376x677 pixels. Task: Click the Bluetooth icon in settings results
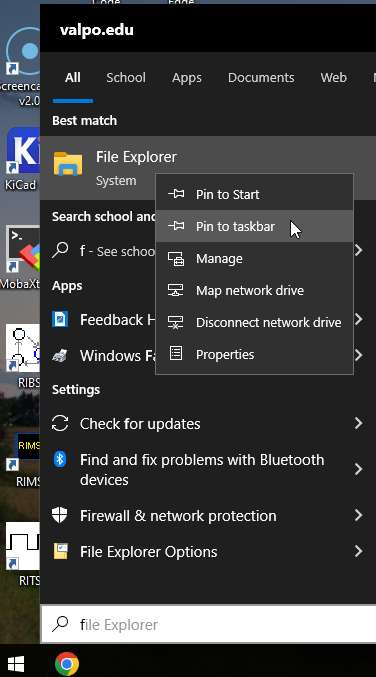point(60,459)
